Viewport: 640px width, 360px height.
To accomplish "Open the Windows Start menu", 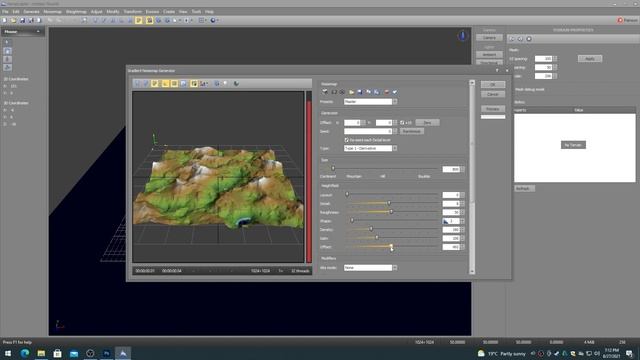I will [8, 353].
